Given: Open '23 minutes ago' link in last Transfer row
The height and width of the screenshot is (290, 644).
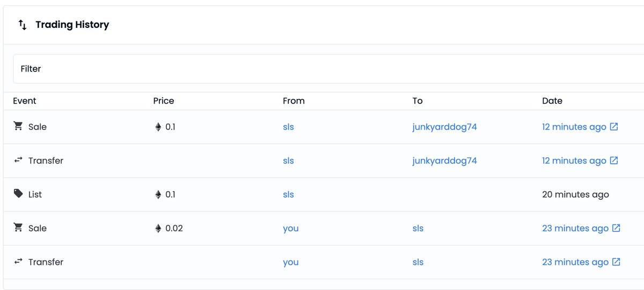Looking at the screenshot, I should click(x=575, y=262).
